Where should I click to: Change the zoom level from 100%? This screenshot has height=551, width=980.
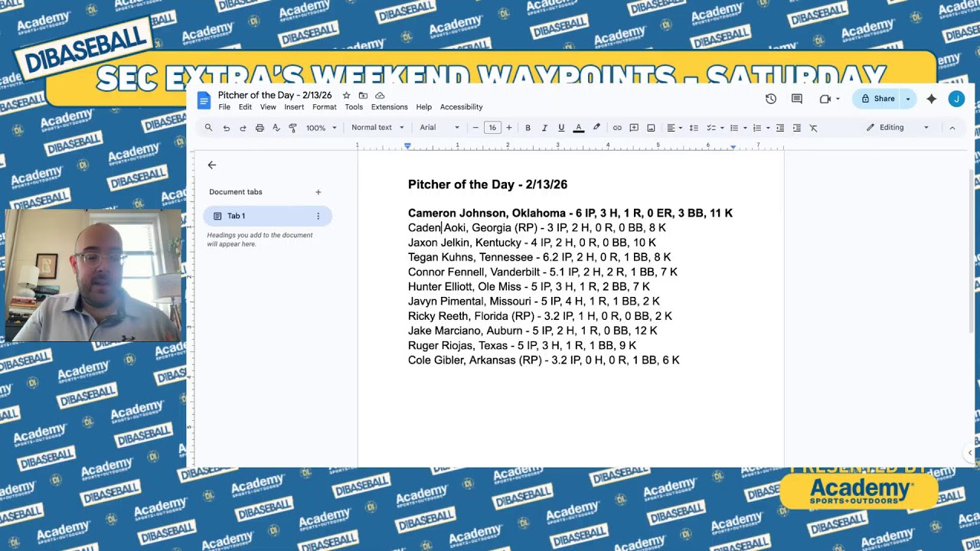[321, 128]
